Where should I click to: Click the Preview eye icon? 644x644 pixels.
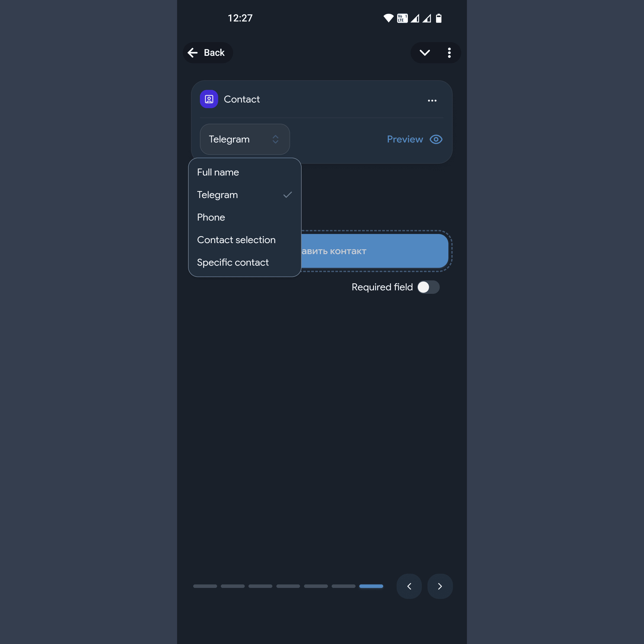point(436,139)
